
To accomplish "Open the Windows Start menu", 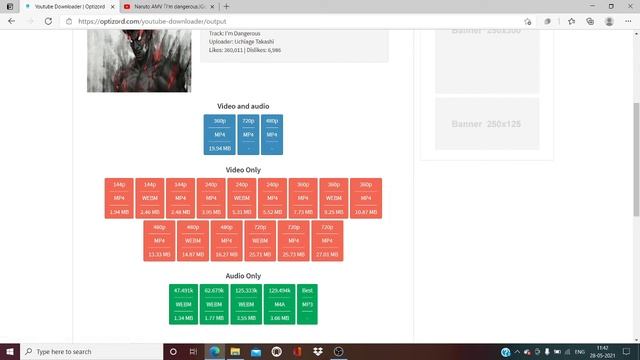I will pyautogui.click(x=10, y=351).
